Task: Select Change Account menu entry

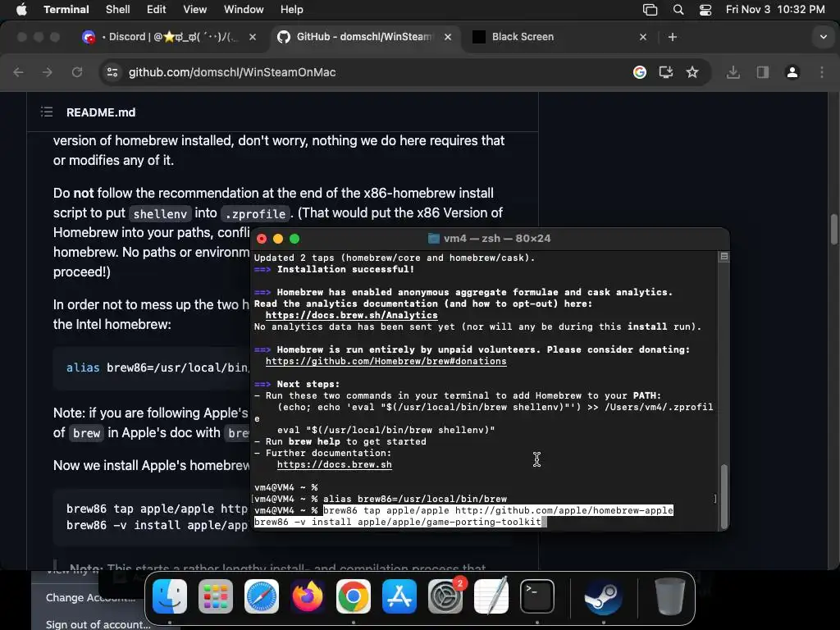Action: pyautogui.click(x=90, y=597)
